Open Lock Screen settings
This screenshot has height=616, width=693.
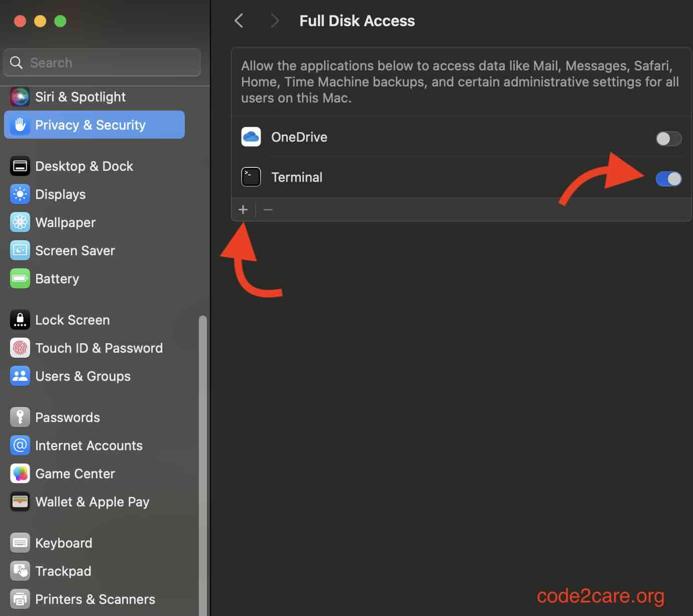point(72,320)
